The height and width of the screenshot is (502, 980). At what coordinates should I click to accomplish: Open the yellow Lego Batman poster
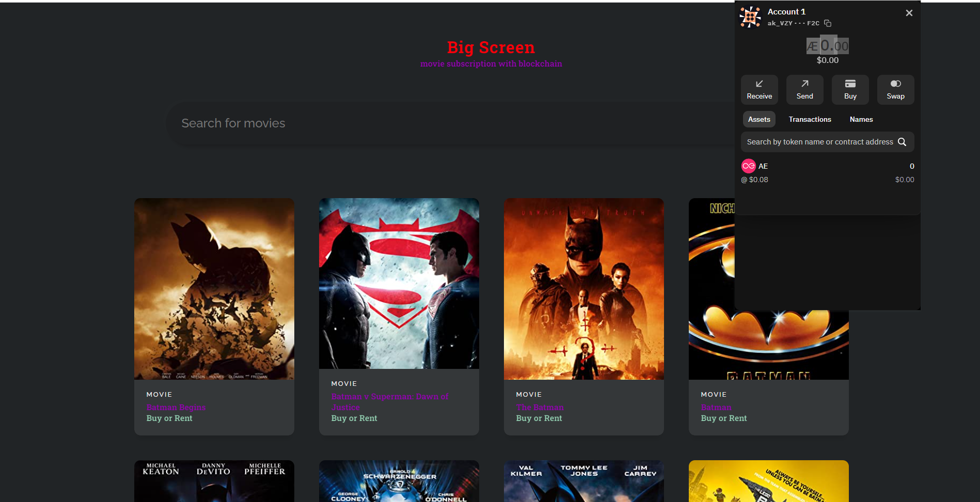pyautogui.click(x=769, y=481)
